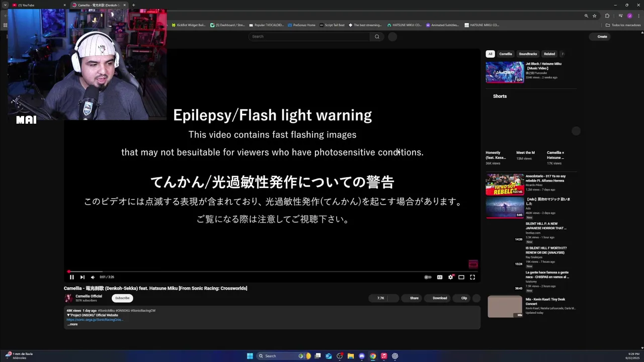Select the Related filter chip
The height and width of the screenshot is (362, 644).
tap(549, 54)
